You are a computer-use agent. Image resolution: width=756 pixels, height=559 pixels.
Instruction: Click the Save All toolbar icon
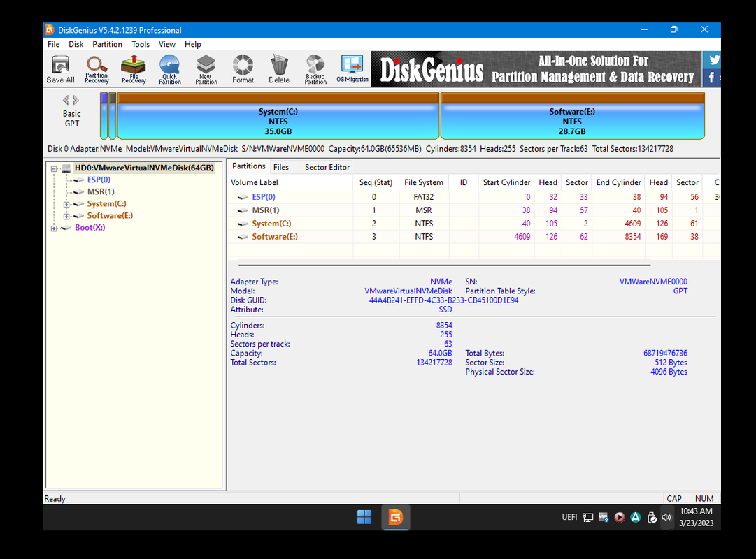[60, 69]
